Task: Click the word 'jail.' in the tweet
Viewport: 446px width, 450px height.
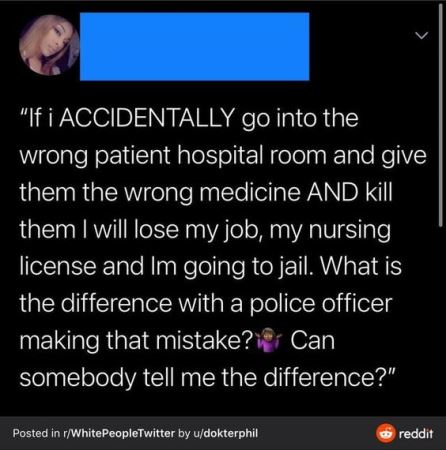Action: pyautogui.click(x=296, y=267)
